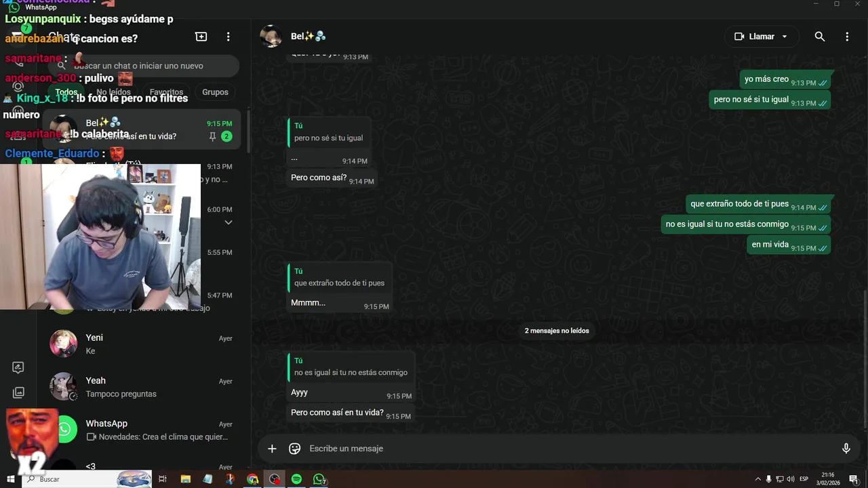
Task: Filter chats by the Grupos tab
Action: point(215,92)
